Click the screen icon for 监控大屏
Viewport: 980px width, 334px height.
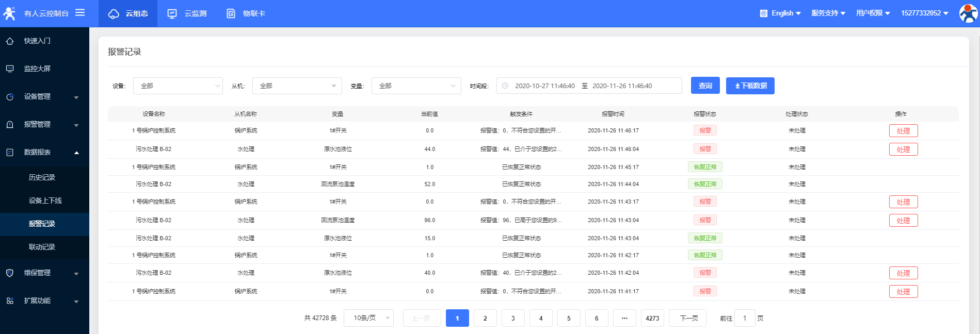tap(10, 69)
